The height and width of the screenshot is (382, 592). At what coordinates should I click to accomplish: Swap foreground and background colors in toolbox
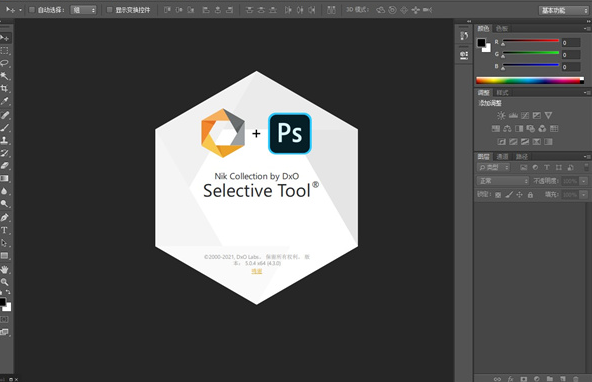(8, 292)
